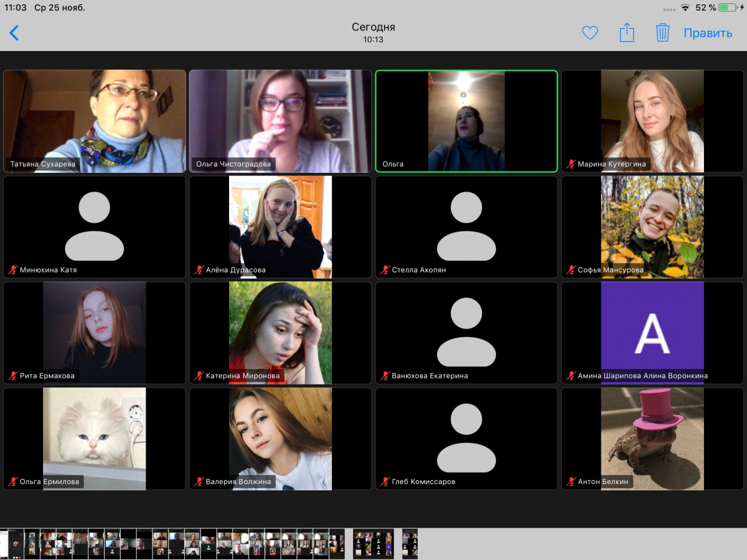Select the Татьяна Сухарева name label
The image size is (747, 560).
pyautogui.click(x=43, y=164)
